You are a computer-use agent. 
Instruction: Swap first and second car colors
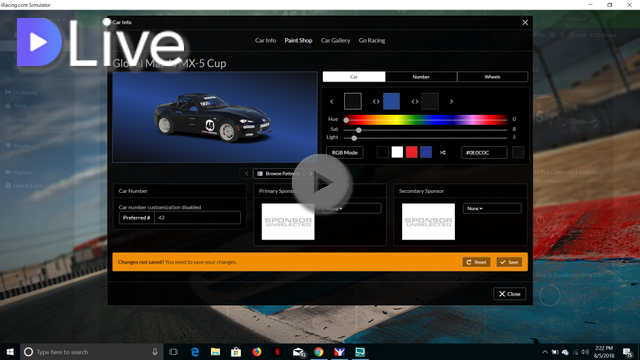point(376,101)
